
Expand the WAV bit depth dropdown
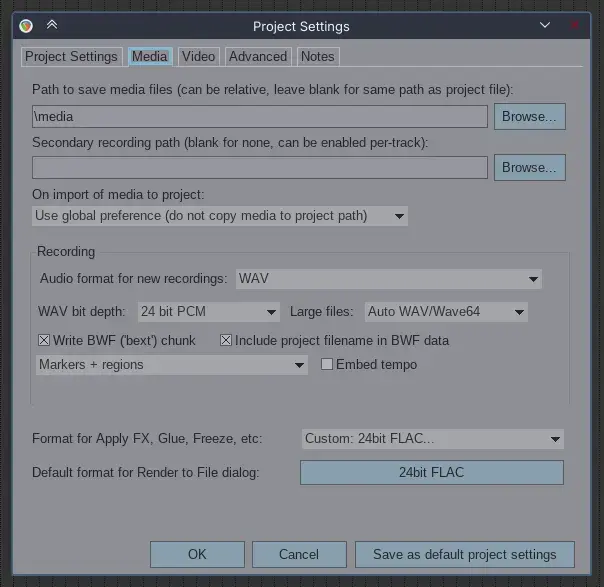208,312
